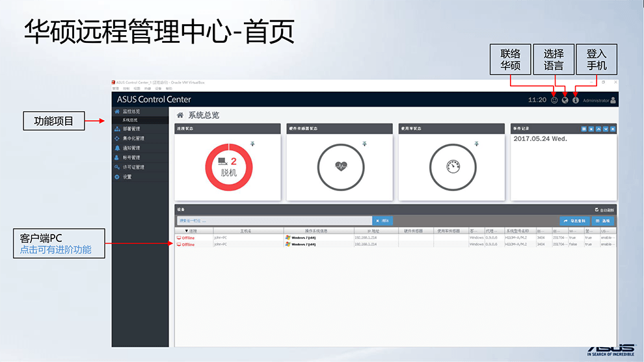Screen dimensions: 644x362
Task: Click the home icon beside 系统总览 title
Action: [x=180, y=115]
